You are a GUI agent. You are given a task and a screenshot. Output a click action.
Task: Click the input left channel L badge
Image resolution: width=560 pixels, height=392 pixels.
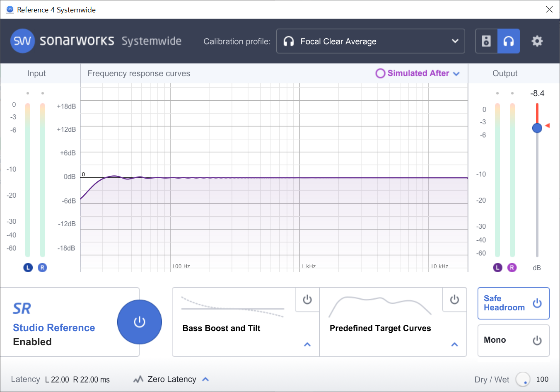[28, 268]
